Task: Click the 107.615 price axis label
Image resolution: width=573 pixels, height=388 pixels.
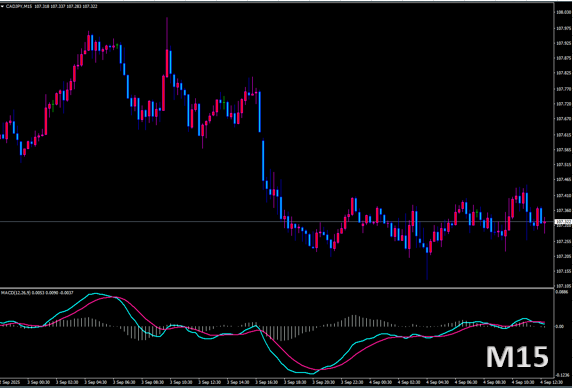Action: point(563,135)
